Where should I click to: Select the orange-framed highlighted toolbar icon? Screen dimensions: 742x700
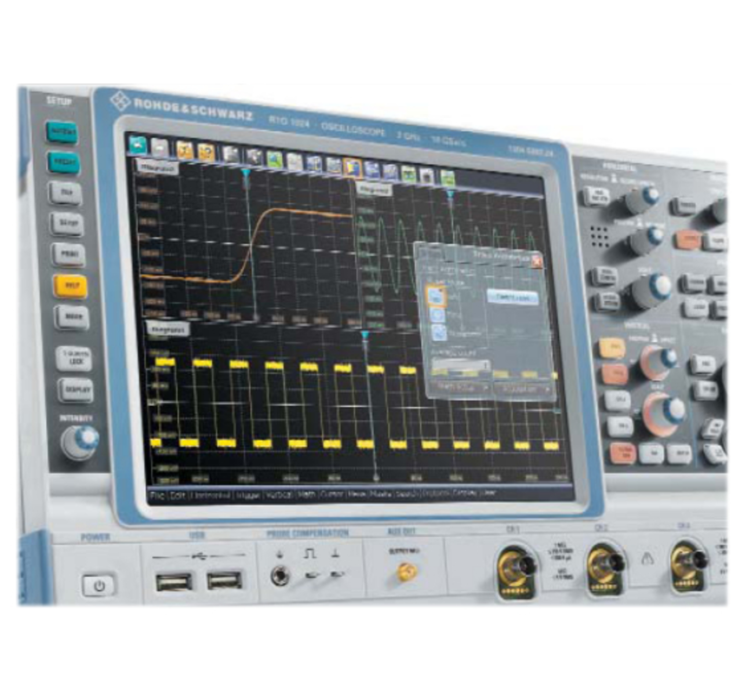tap(352, 168)
